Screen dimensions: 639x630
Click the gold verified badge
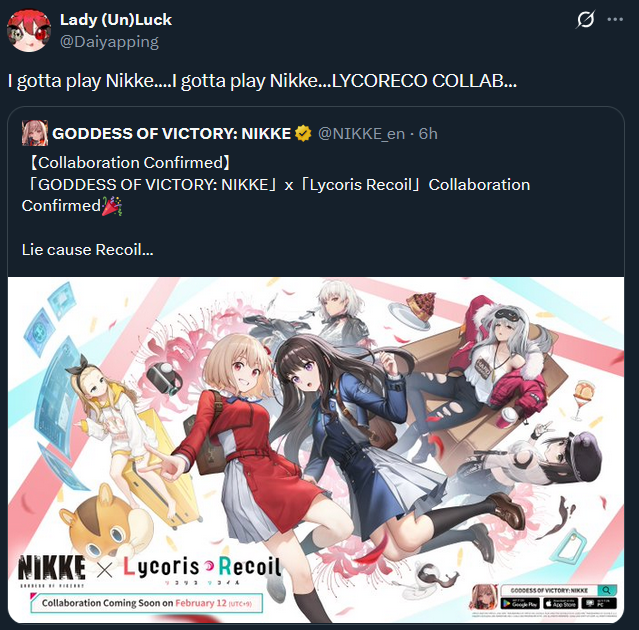click(303, 133)
